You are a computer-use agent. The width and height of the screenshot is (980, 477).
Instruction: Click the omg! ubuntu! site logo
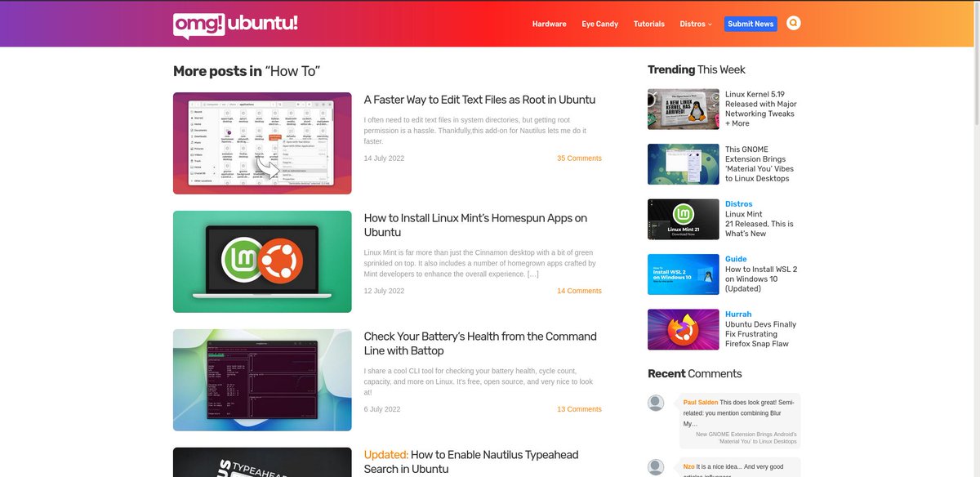(x=235, y=24)
